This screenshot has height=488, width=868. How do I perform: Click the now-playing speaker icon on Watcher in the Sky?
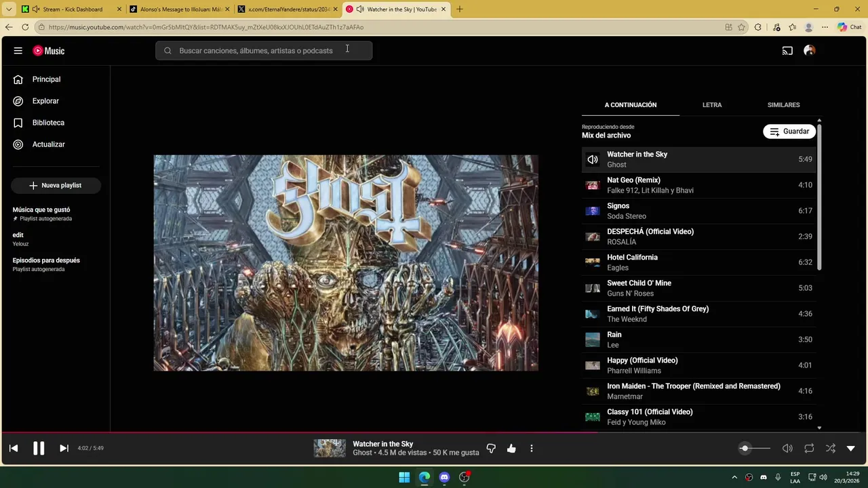(593, 159)
